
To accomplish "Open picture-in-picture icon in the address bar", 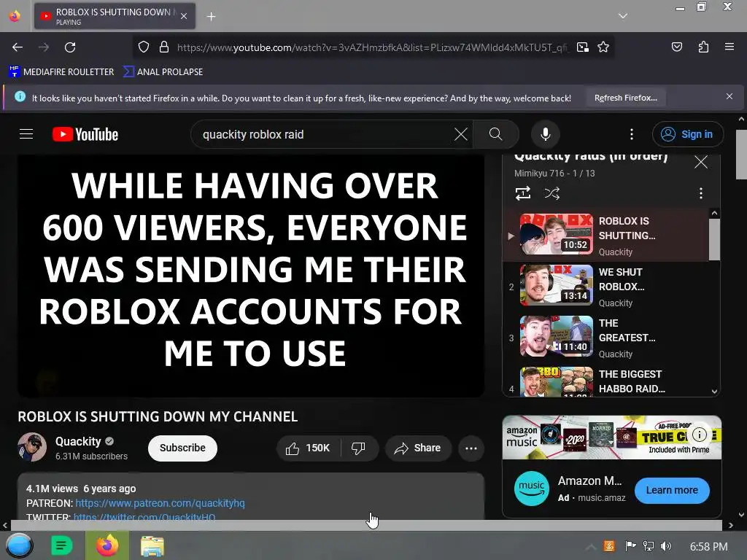I will (x=582, y=47).
